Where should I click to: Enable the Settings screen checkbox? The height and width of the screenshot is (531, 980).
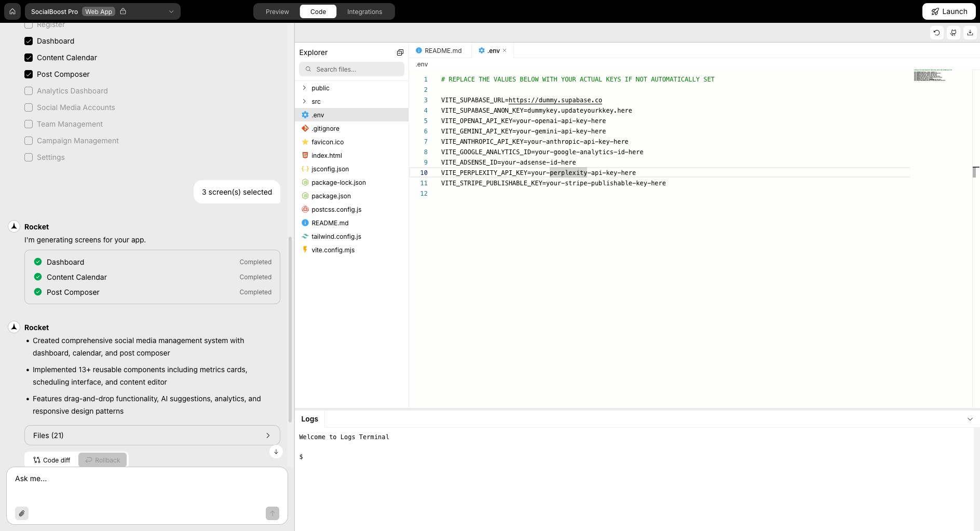(x=29, y=157)
